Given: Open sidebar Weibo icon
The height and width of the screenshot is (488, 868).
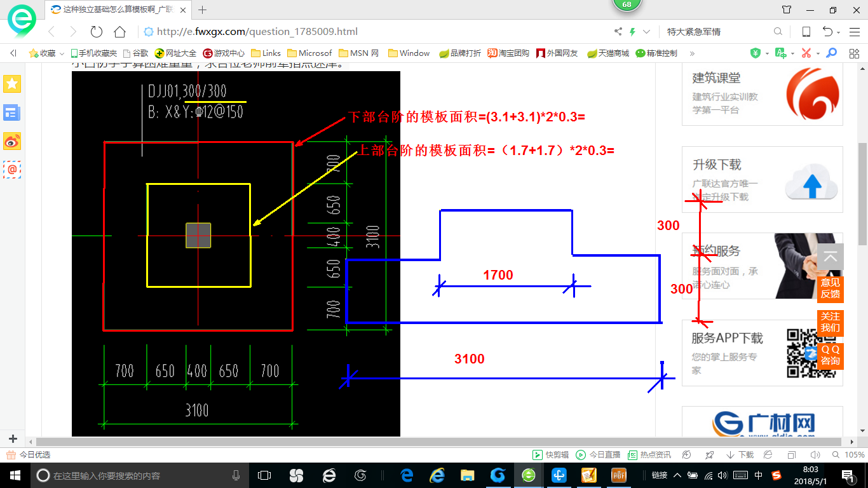Looking at the screenshot, I should pos(12,141).
